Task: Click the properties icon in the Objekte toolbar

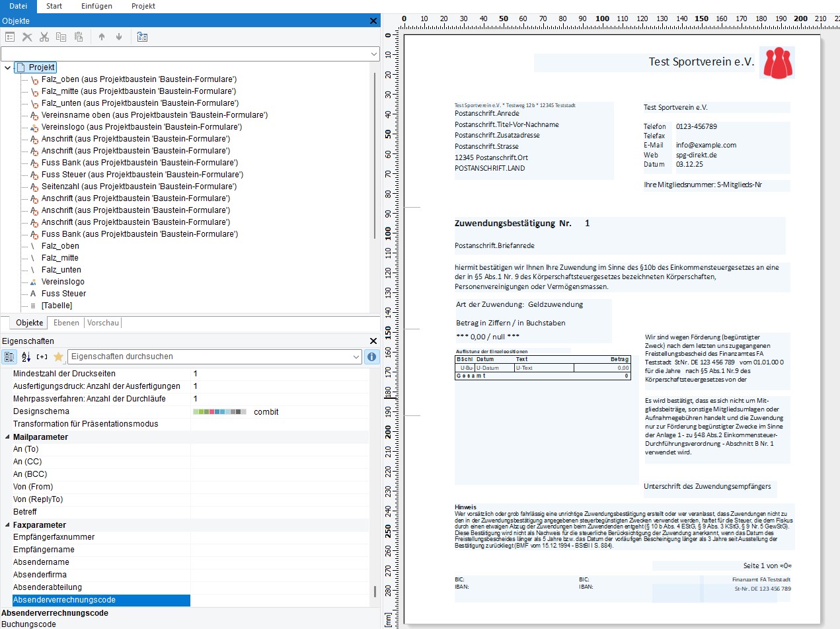Action: point(11,37)
